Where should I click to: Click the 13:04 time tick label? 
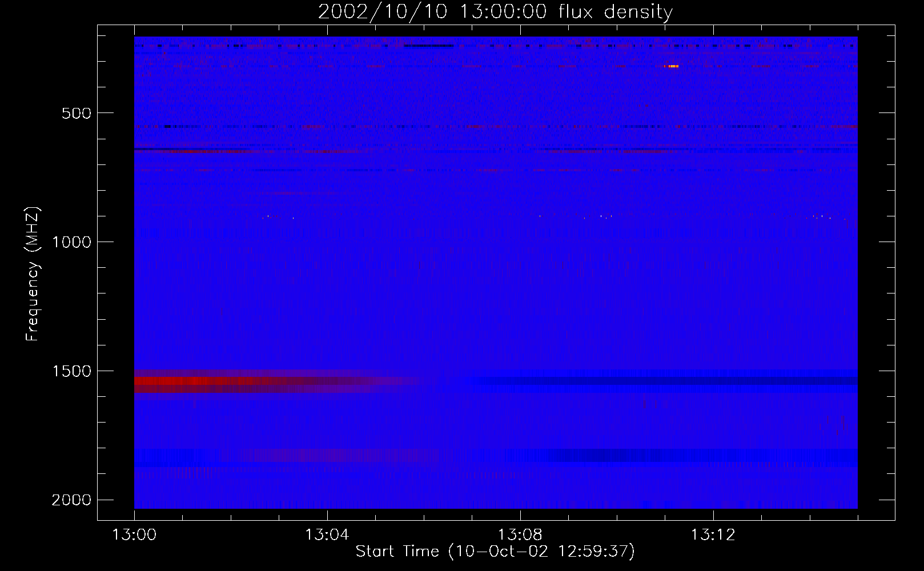[327, 535]
